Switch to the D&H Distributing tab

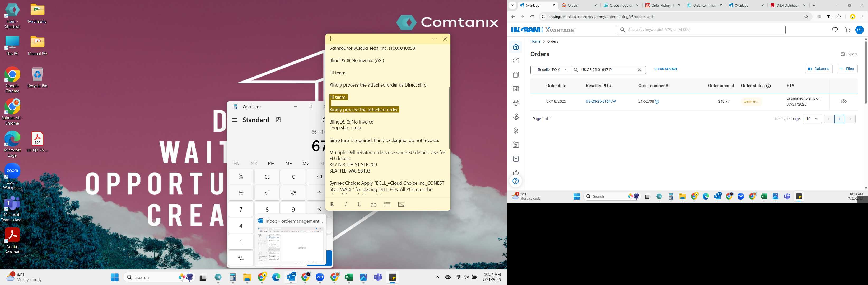pos(787,5)
